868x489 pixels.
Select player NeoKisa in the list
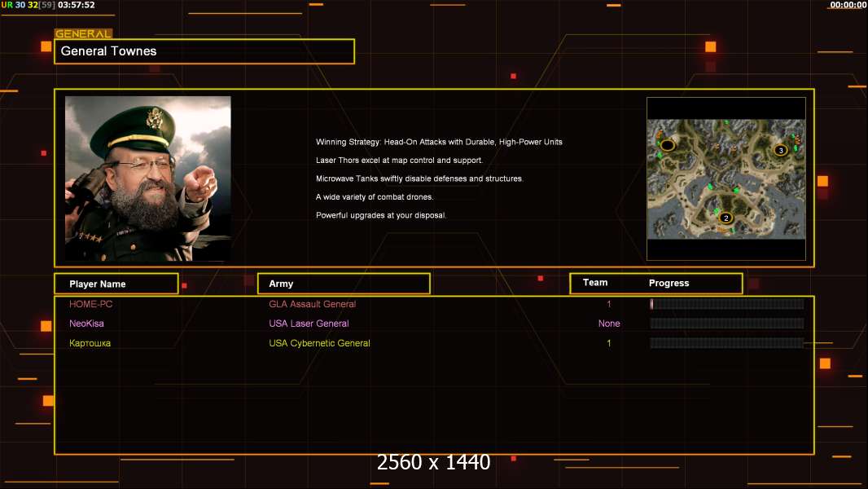tap(86, 324)
